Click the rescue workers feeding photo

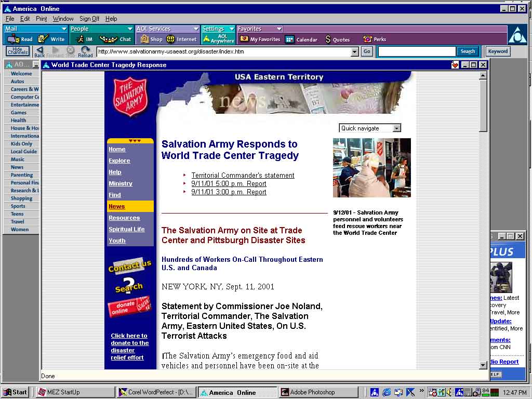point(372,168)
